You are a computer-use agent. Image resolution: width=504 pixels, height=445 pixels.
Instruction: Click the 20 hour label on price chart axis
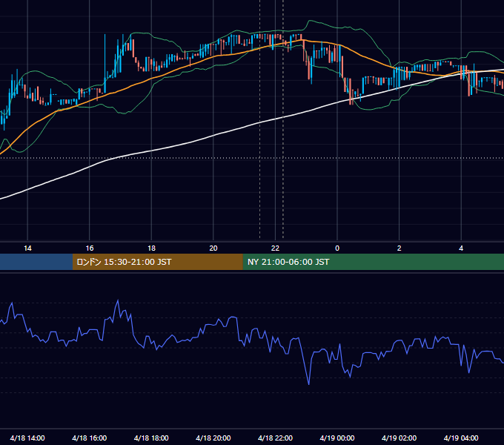tap(213, 248)
